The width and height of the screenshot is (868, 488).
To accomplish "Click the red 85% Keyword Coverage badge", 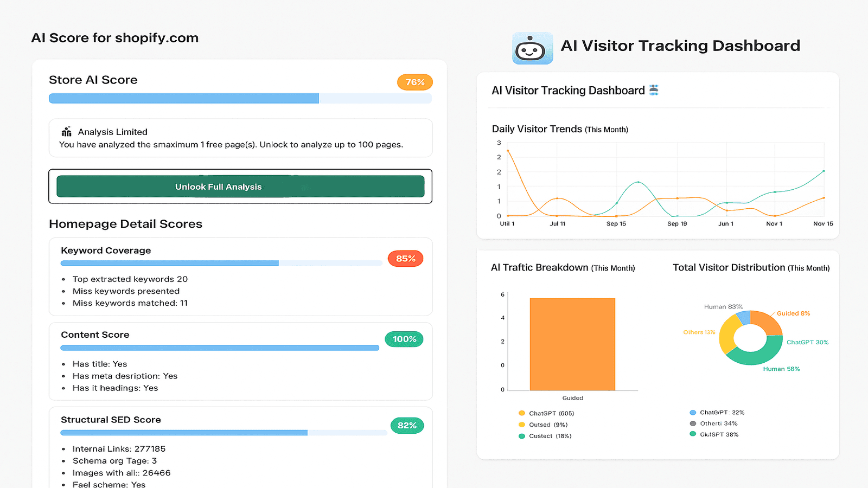I will point(405,259).
